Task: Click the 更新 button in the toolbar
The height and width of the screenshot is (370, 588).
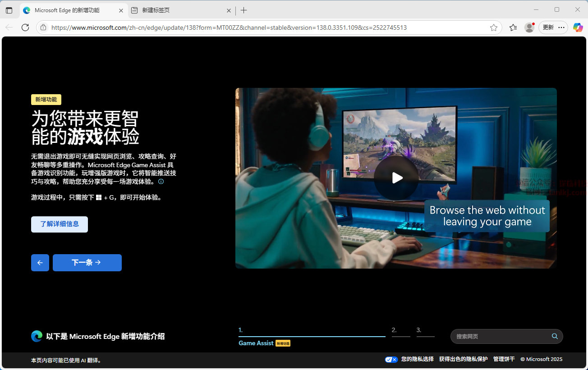Action: click(548, 27)
